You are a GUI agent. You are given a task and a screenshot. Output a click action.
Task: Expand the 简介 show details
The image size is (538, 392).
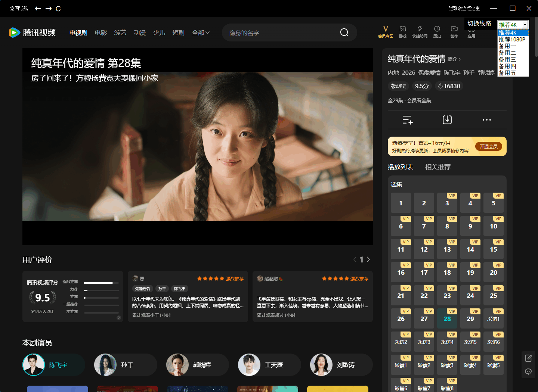(453, 59)
